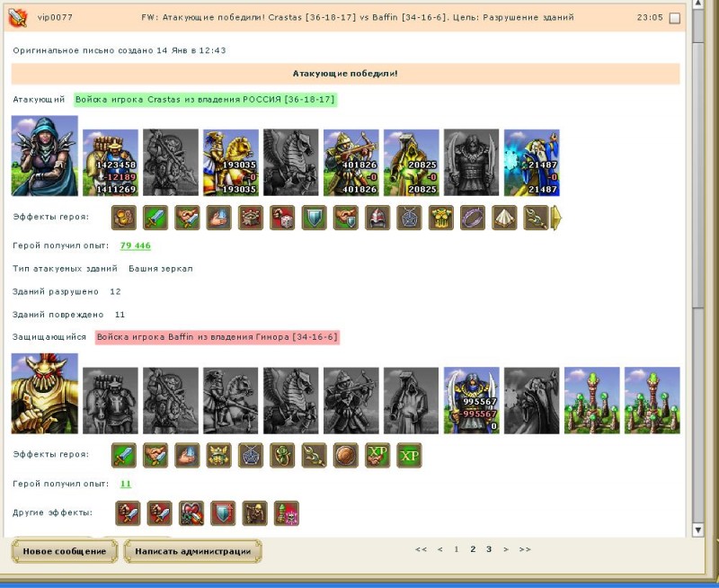
Task: Click the mail icon beside vip0077
Action: [x=18, y=17]
